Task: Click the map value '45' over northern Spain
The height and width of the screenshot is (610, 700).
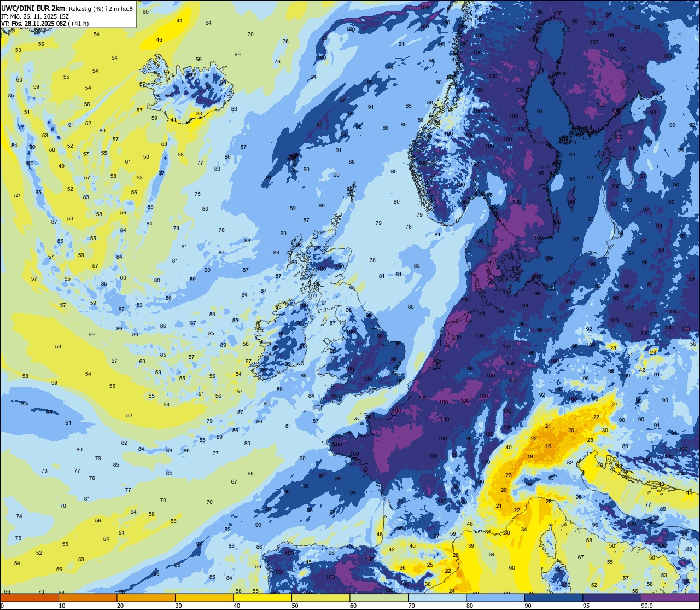Action: tap(308, 562)
